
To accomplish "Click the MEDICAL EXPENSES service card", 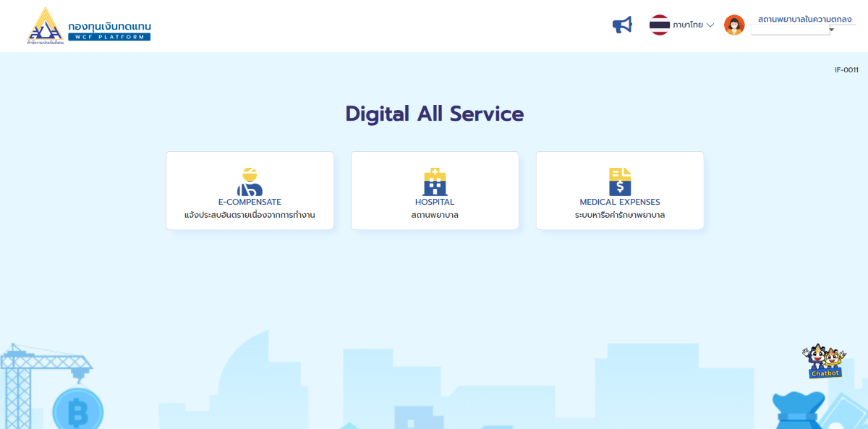I will point(620,190).
